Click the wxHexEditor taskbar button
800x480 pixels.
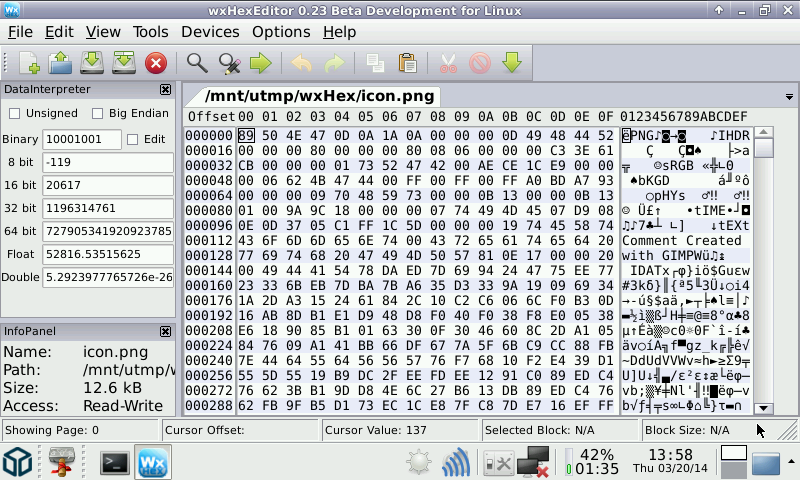pyautogui.click(x=153, y=462)
